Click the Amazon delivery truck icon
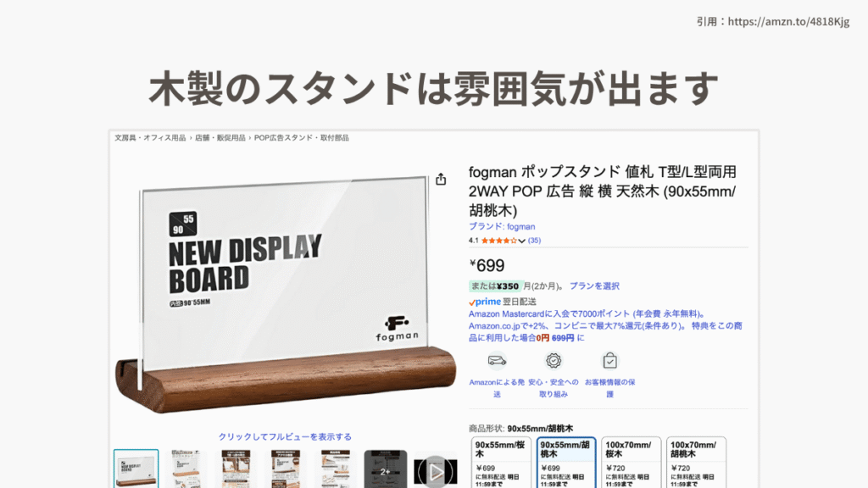Image resolution: width=868 pixels, height=488 pixels. point(497,361)
